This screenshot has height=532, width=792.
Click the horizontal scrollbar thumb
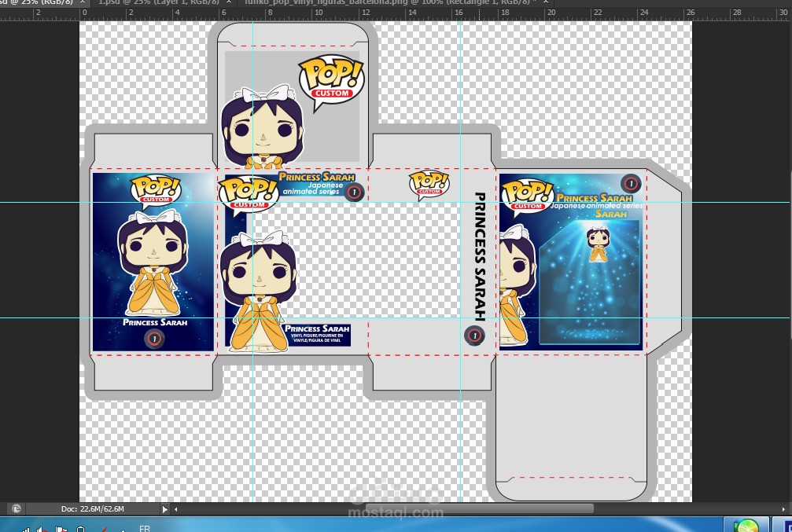(x=479, y=508)
